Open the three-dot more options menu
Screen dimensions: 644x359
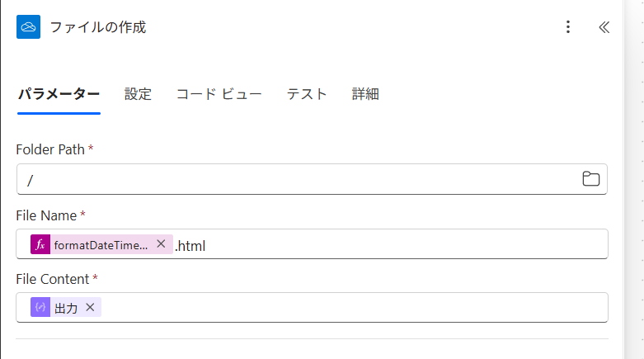click(x=567, y=27)
